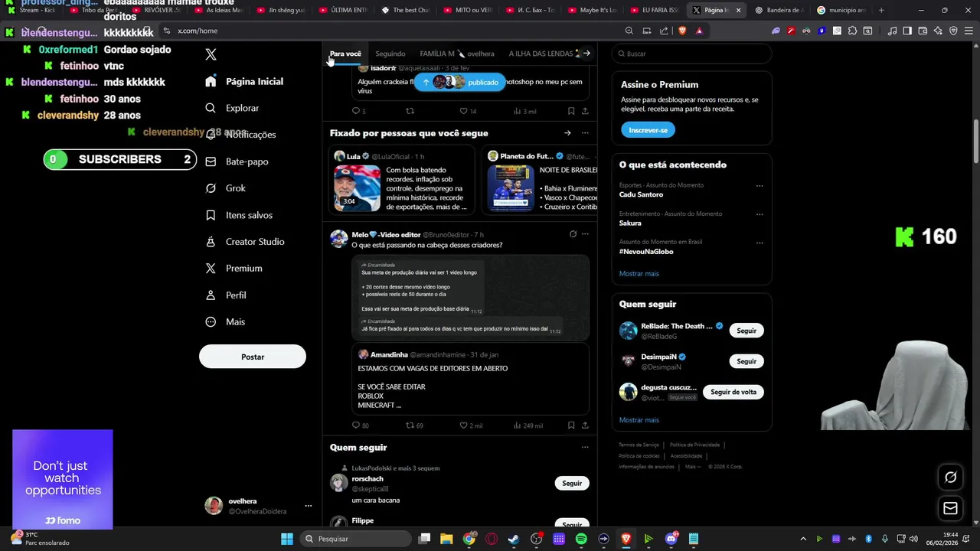The image size is (980, 551).
Task: Click the new posts publicado pill
Action: (460, 82)
